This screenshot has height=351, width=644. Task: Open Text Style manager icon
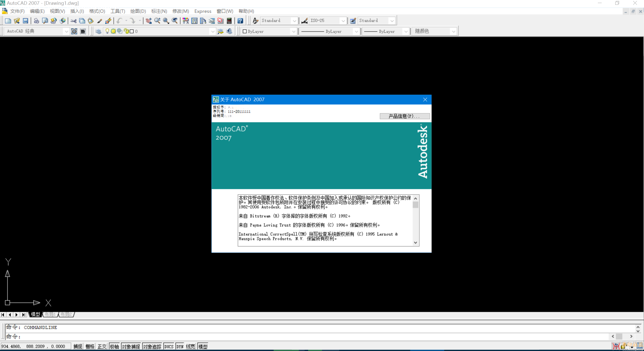[x=255, y=21]
